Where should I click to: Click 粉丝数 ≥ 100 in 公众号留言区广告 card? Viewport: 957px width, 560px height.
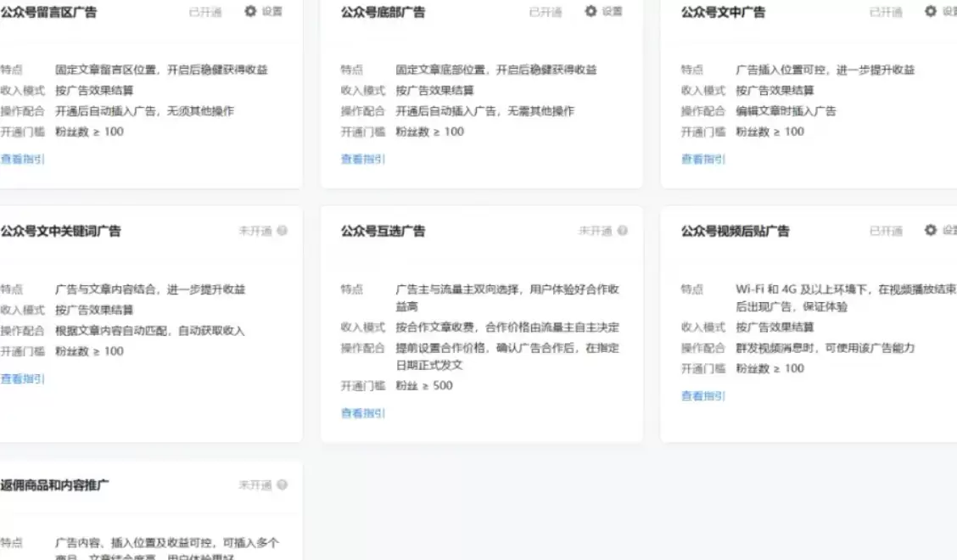[89, 132]
